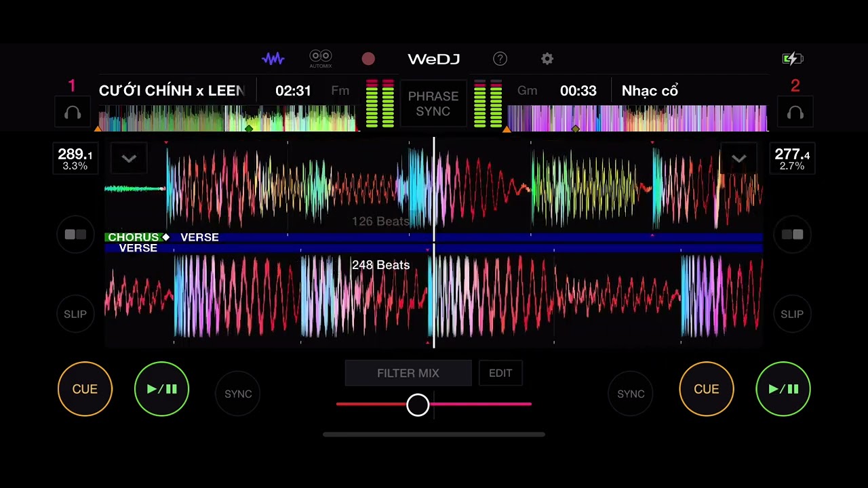Select the deck 2 track title Nhạc cổ
This screenshot has height=488, width=868.
pyautogui.click(x=650, y=91)
